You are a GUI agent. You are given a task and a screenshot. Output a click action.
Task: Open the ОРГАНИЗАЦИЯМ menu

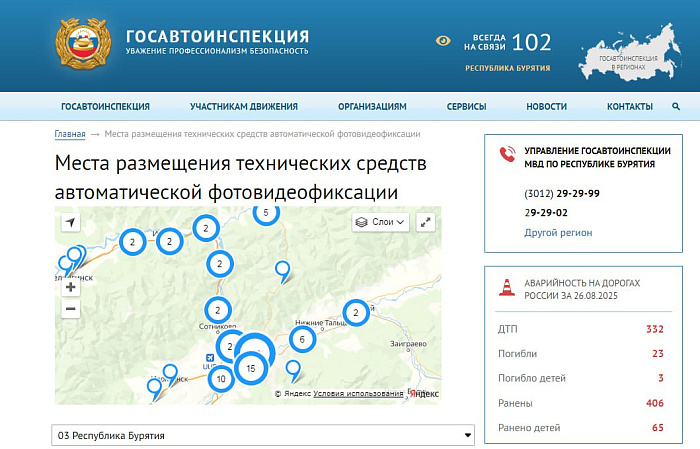tap(372, 107)
